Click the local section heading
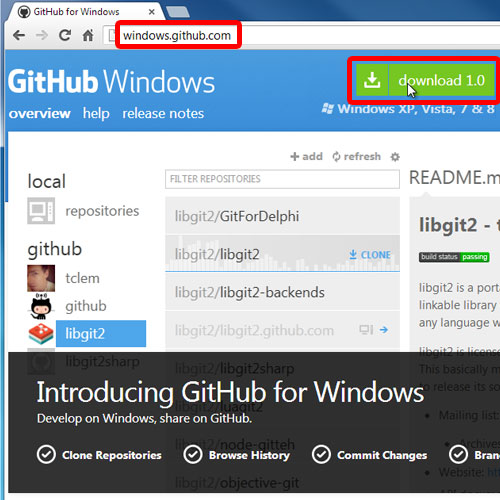 point(47,181)
